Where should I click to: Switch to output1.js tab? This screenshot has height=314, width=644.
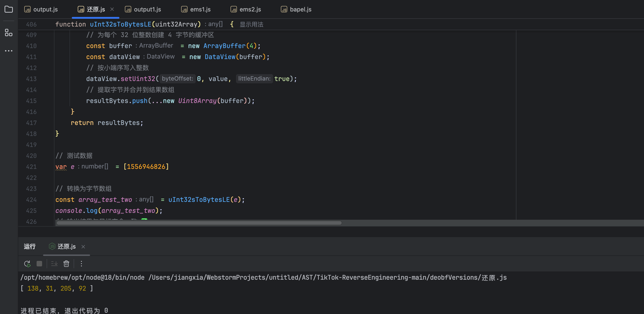coord(143,10)
